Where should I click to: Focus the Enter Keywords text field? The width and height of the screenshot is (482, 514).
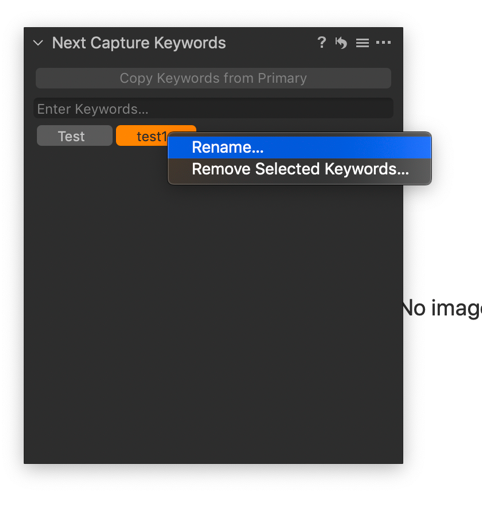tap(213, 109)
